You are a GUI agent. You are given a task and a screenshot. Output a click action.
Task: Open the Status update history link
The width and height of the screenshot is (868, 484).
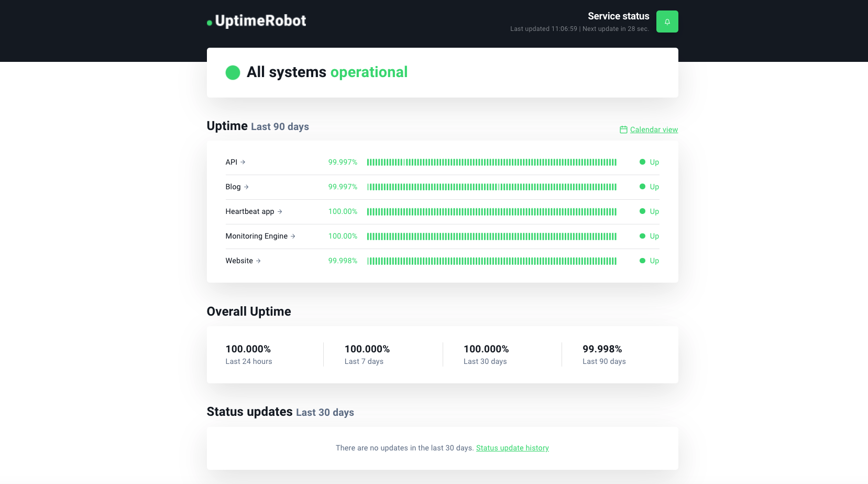tap(512, 448)
